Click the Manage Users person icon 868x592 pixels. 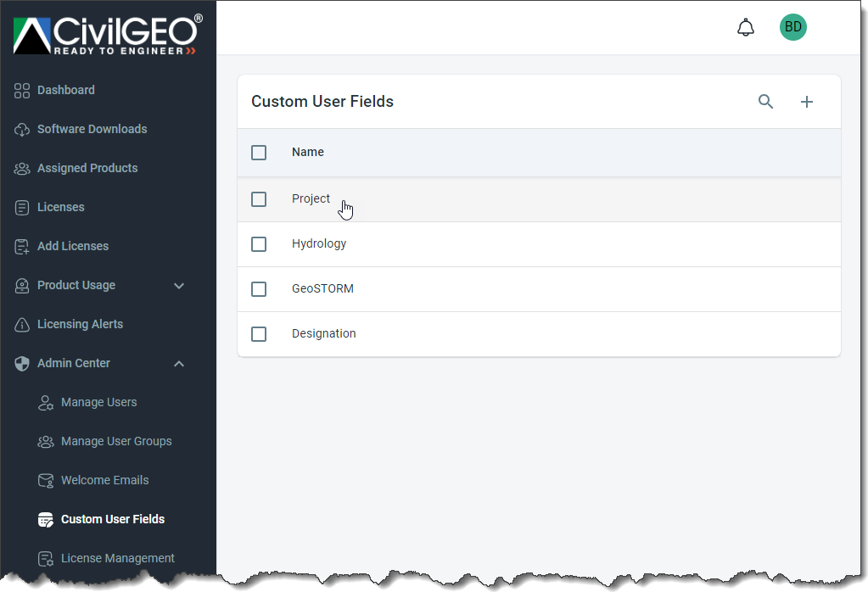[45, 403]
